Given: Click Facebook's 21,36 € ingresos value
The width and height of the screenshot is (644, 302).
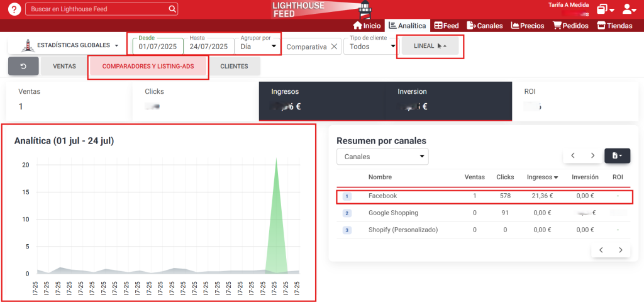Looking at the screenshot, I should coord(543,196).
